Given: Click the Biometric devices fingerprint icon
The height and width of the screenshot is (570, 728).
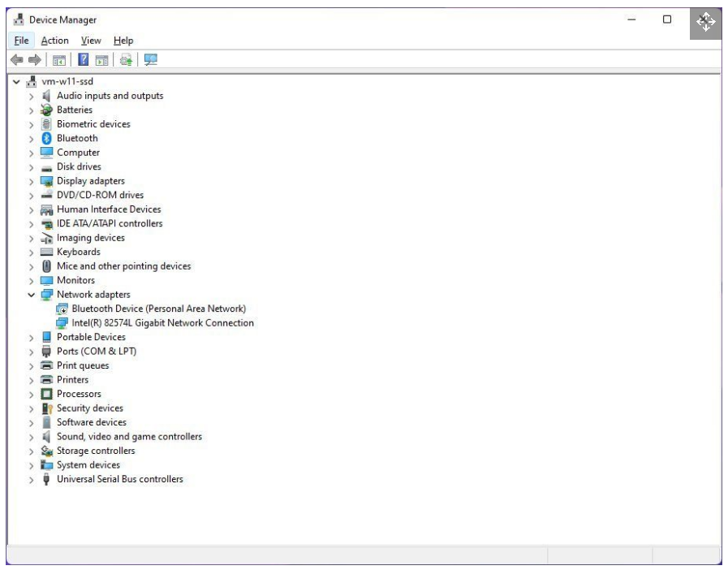Looking at the screenshot, I should pos(46,124).
